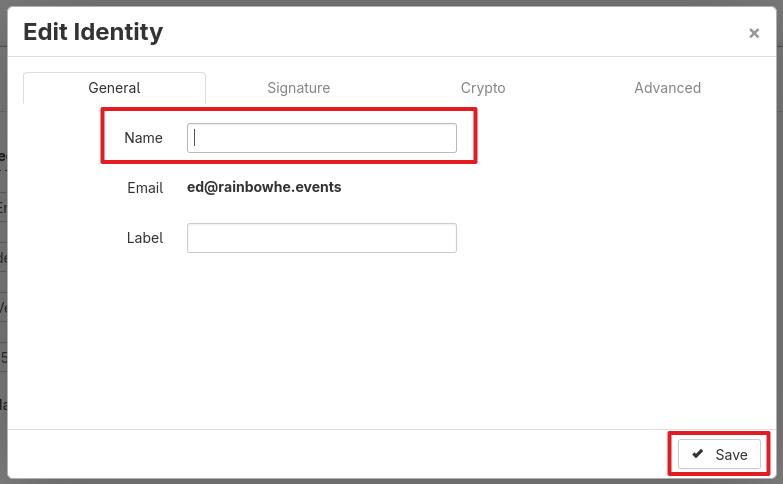Click into the Label input box
The image size is (783, 484).
(x=322, y=238)
